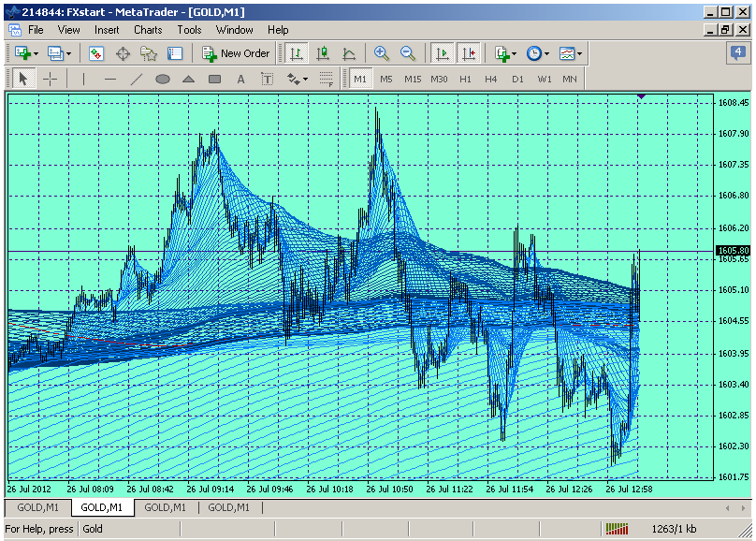Click the New Order button
The width and height of the screenshot is (756, 541).
tap(237, 53)
